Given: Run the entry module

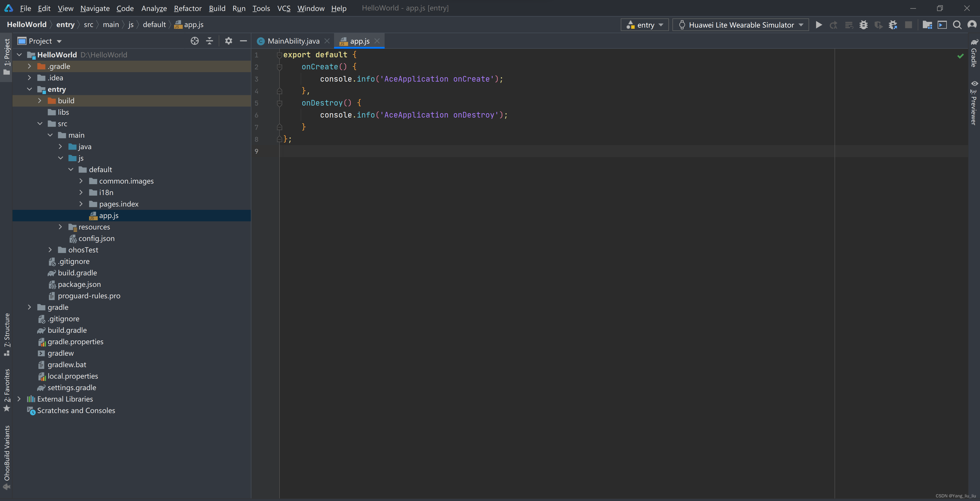Looking at the screenshot, I should click(819, 25).
